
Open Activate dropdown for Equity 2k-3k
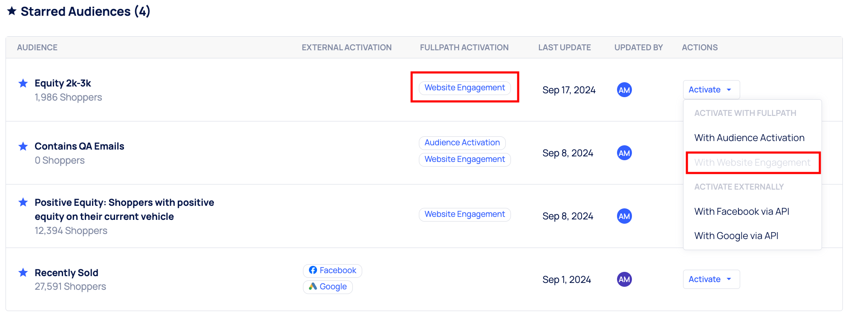pos(711,90)
